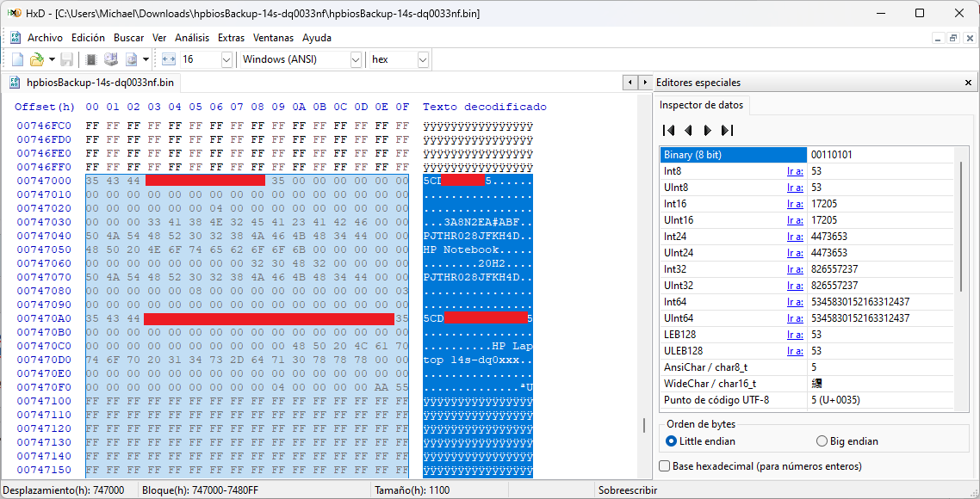Open the bytes per row 16 combo box
Screen dimensions: 980x499
click(x=207, y=59)
